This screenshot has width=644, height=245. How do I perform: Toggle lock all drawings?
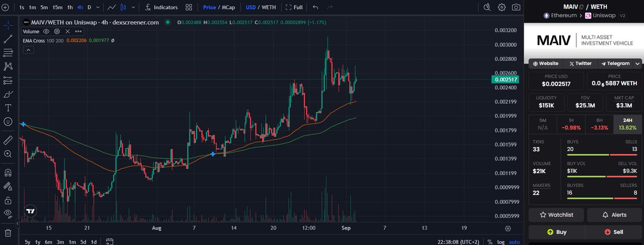[8, 200]
